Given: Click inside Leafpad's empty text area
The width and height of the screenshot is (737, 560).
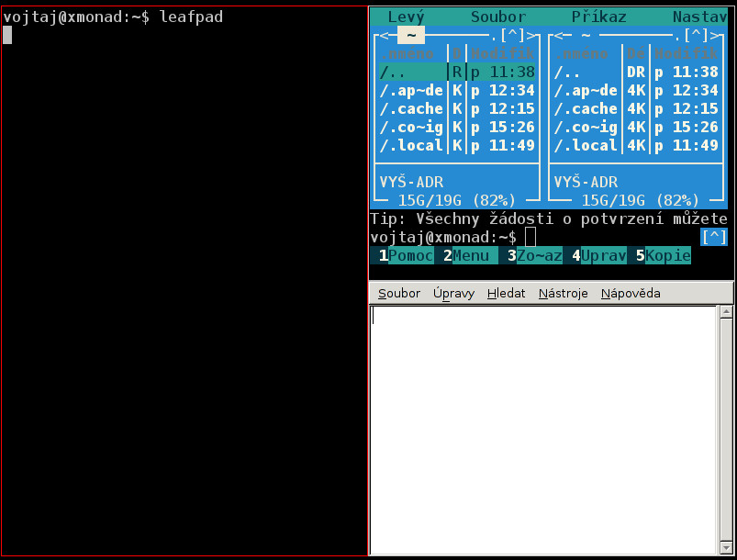Looking at the screenshot, I should (542, 422).
